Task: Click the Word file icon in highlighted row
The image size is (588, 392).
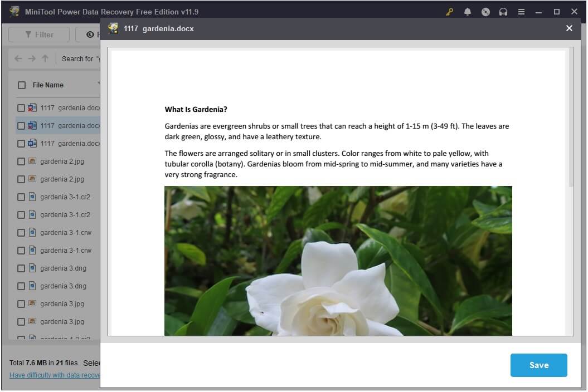Action: [x=32, y=125]
